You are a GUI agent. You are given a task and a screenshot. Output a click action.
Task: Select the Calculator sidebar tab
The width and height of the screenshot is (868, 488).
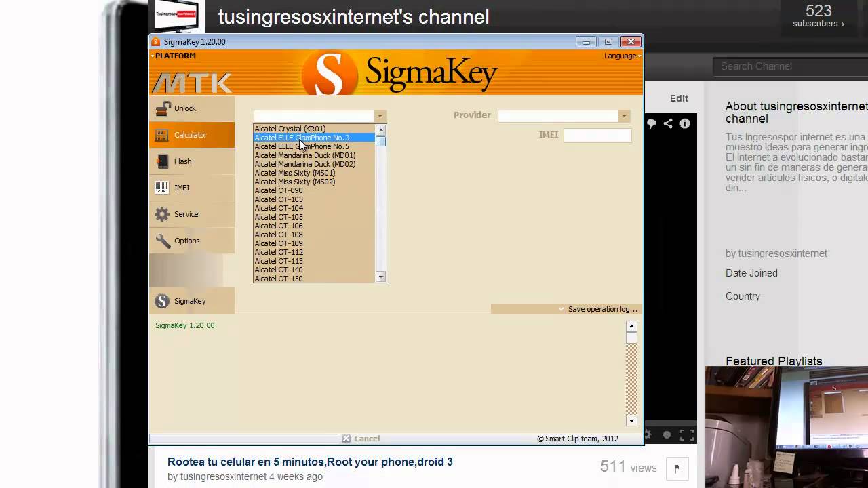click(192, 135)
